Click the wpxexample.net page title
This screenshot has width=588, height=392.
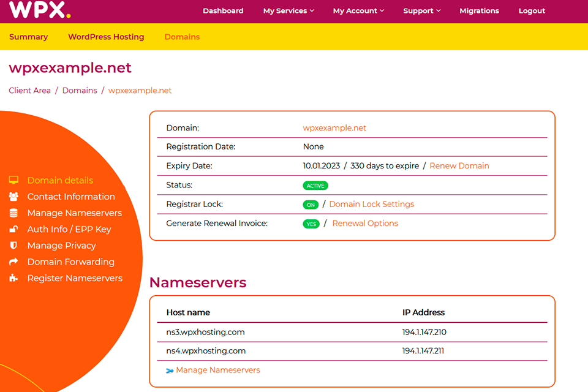pyautogui.click(x=70, y=68)
